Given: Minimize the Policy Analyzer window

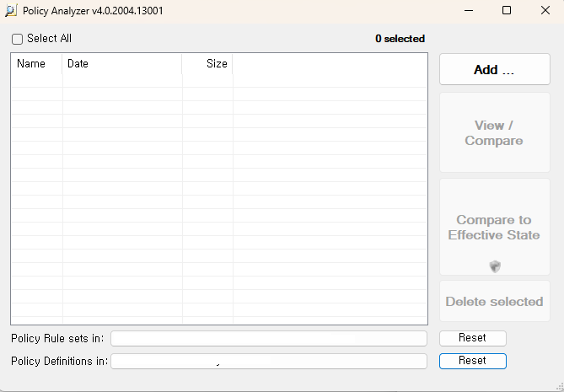Looking at the screenshot, I should coord(469,11).
